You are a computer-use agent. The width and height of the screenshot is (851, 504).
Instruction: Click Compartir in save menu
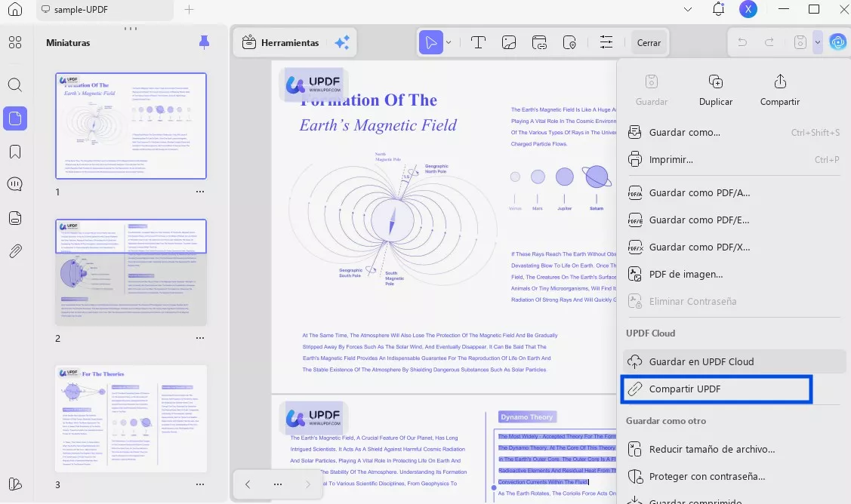tap(780, 90)
